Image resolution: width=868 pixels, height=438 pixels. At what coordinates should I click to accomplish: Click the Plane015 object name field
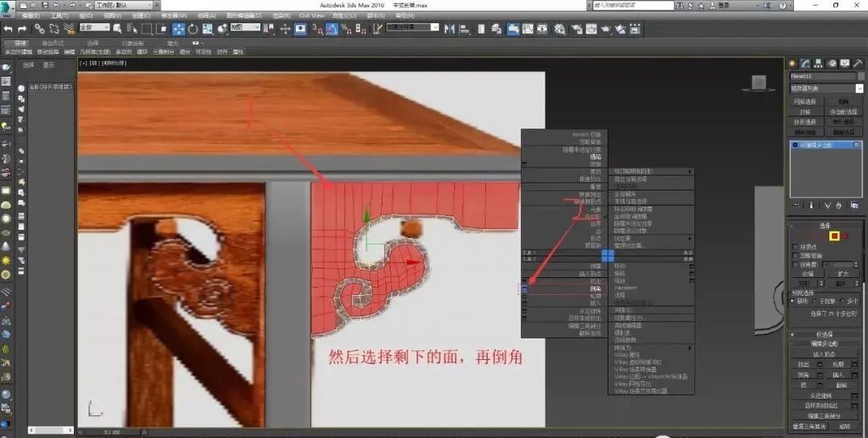point(823,76)
